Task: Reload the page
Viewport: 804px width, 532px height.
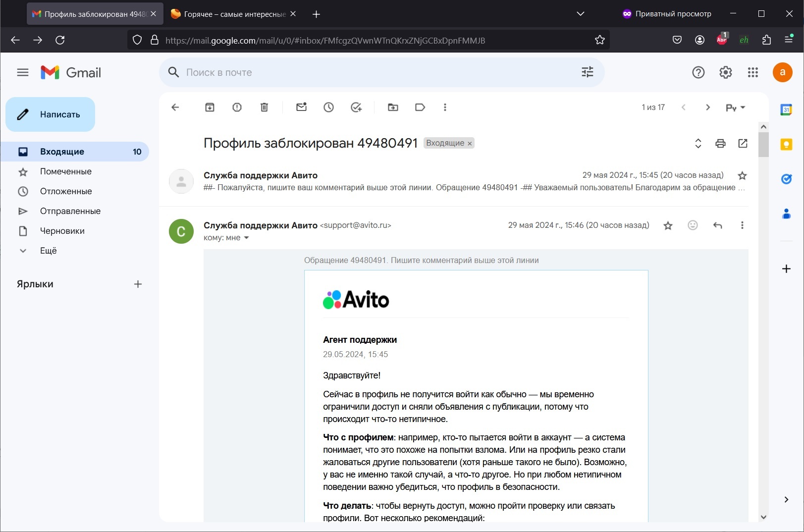Action: [x=60, y=40]
